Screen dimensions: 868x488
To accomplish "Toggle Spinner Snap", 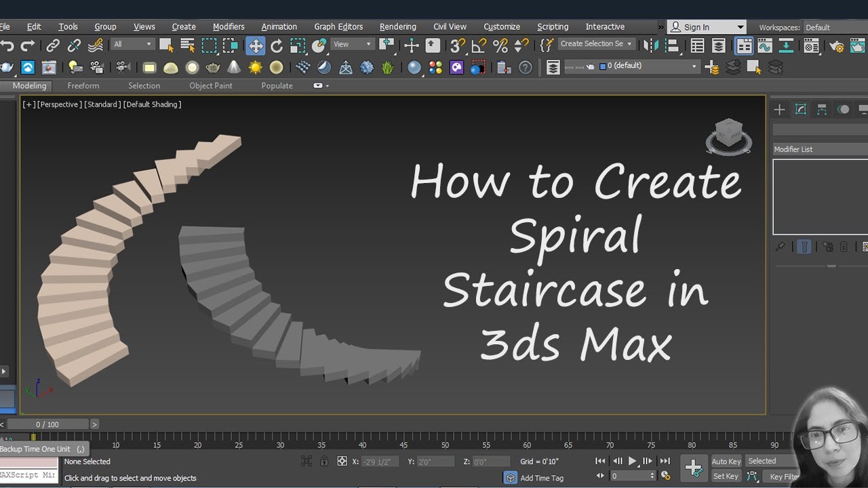I will point(521,46).
